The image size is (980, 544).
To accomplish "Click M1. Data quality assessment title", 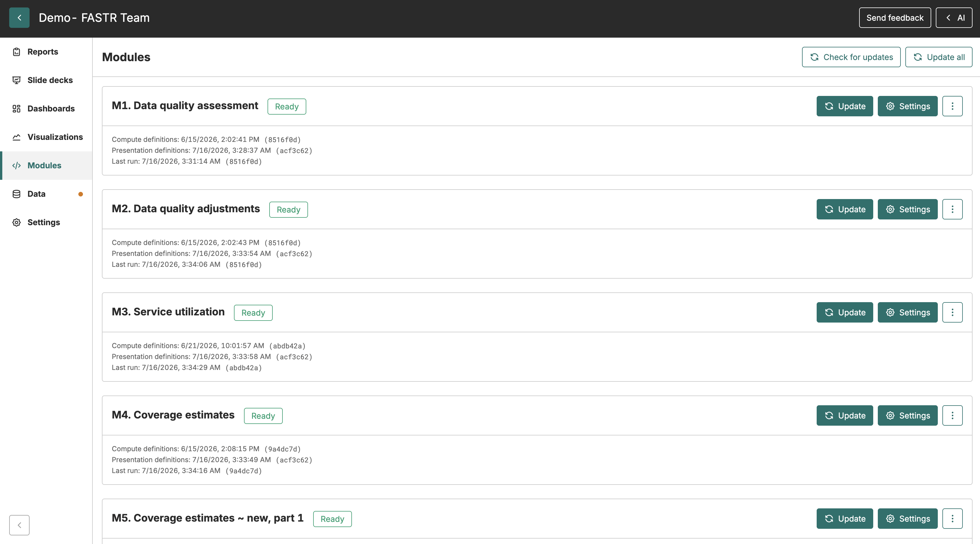I will pos(185,105).
